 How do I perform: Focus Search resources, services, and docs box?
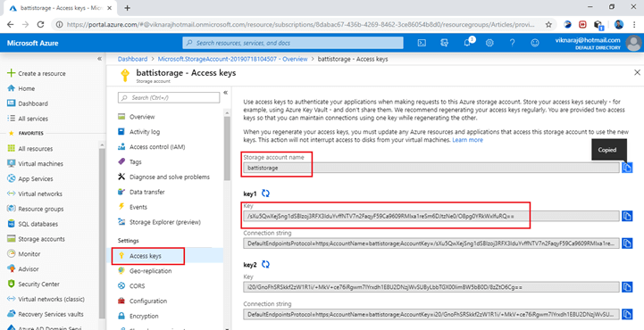pos(293,43)
